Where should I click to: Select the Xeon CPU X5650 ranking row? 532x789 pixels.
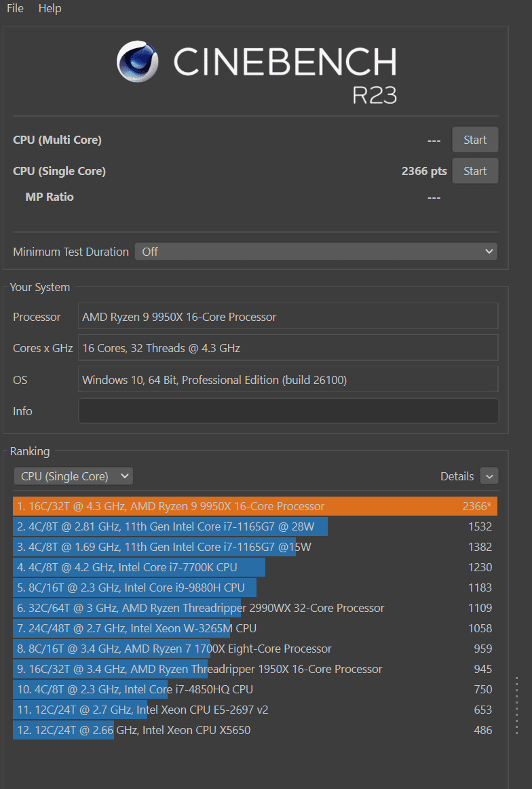pos(255,730)
